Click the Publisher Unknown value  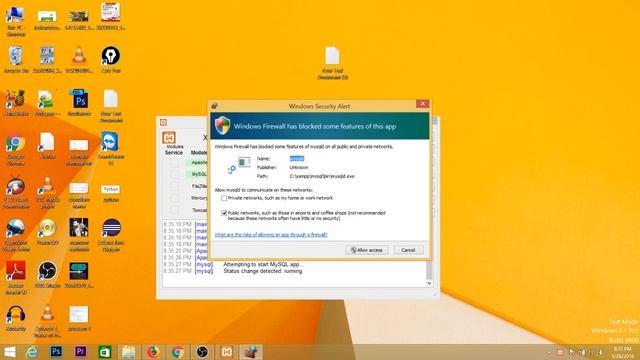tap(299, 167)
